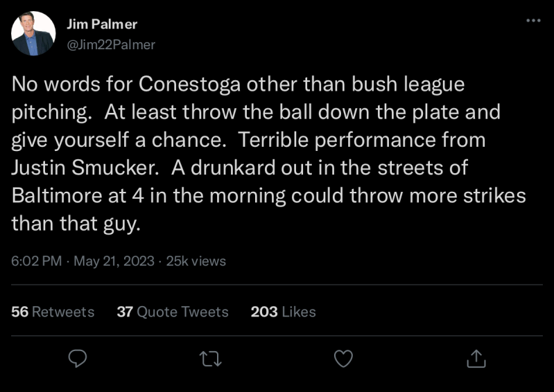Open the three-dot more options menu

pos(533,21)
